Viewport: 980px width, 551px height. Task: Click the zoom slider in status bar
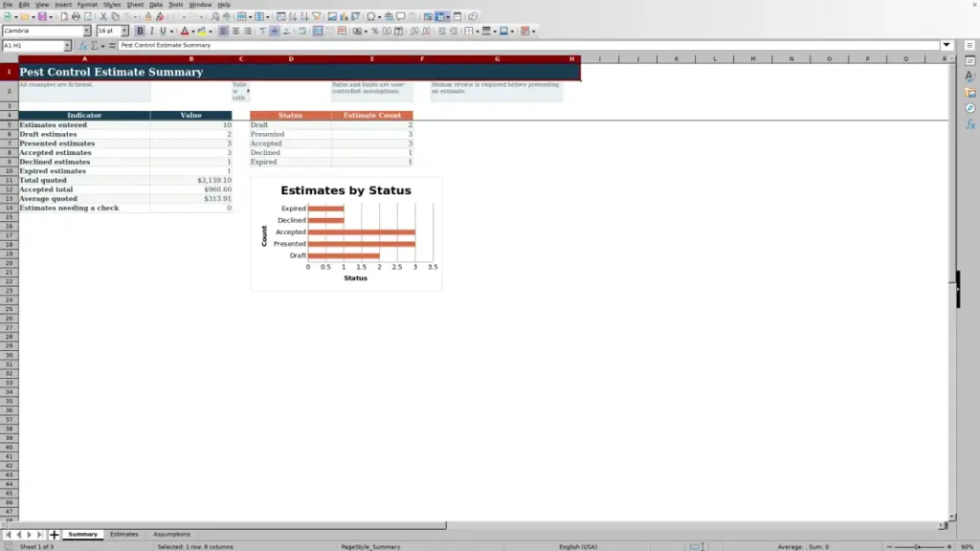click(919, 546)
